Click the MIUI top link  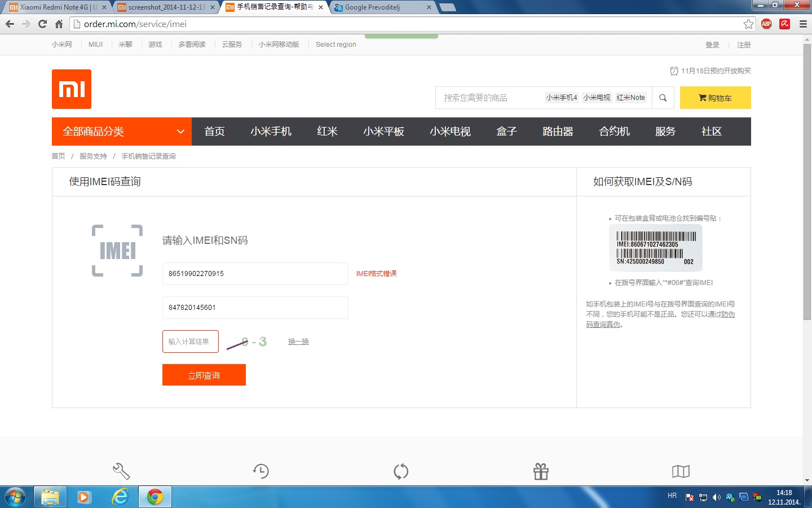click(x=96, y=45)
